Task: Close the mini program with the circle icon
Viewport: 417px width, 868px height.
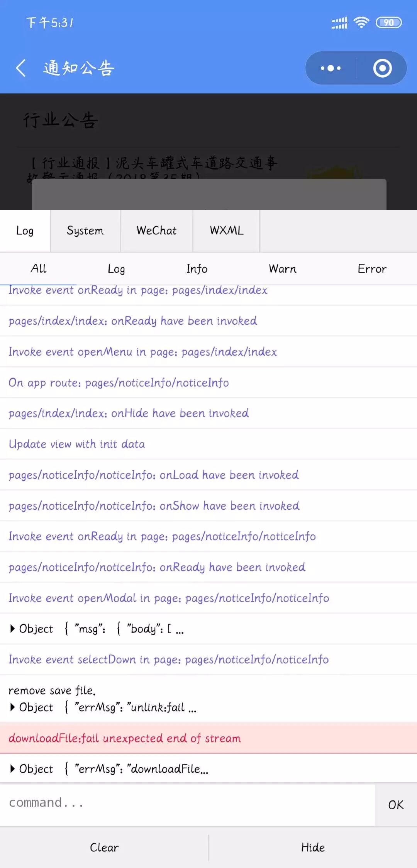Action: (x=382, y=68)
